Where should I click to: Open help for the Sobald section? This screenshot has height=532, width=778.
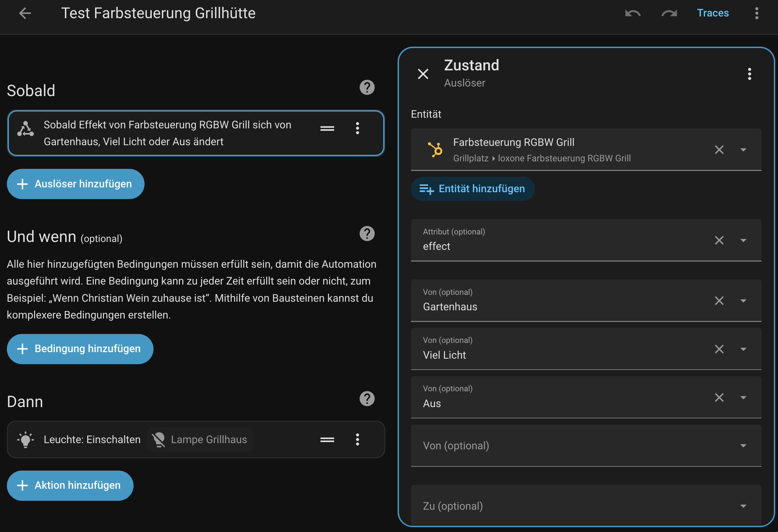pos(367,88)
